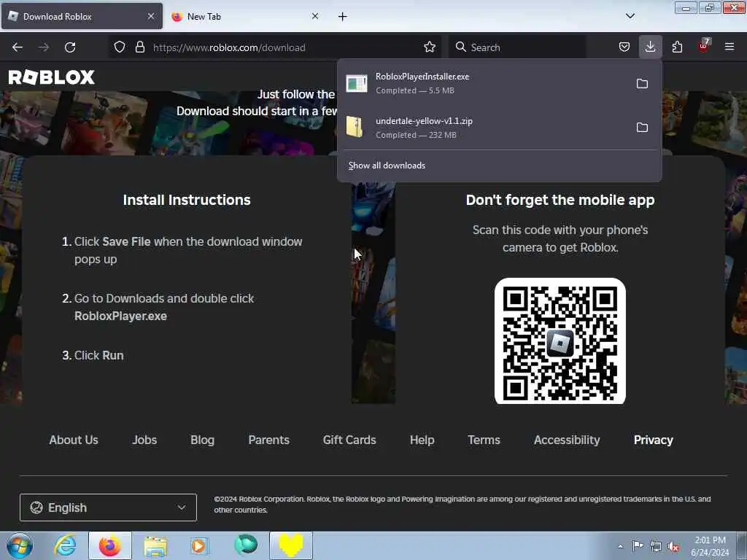Click the RobloxPlayerInstaller.exe file icon
The image size is (747, 560).
[x=356, y=83]
